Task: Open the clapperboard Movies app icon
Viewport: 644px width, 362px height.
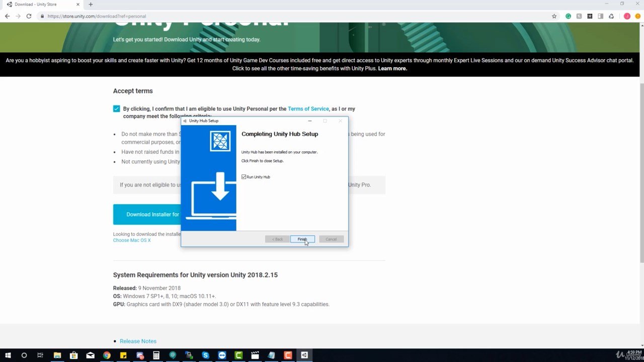Action: click(x=255, y=355)
